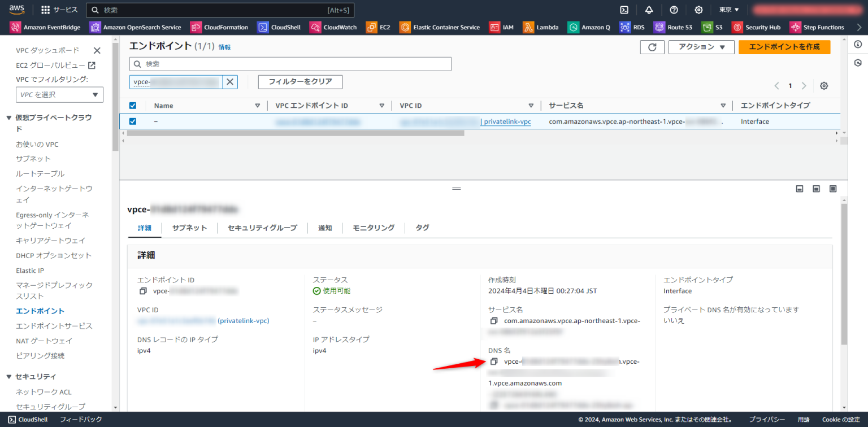Open the VPC を選択 filter dropdown

tap(59, 94)
